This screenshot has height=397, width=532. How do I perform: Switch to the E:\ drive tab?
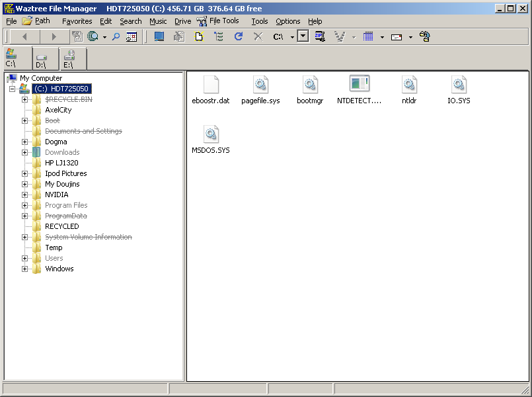[73, 58]
